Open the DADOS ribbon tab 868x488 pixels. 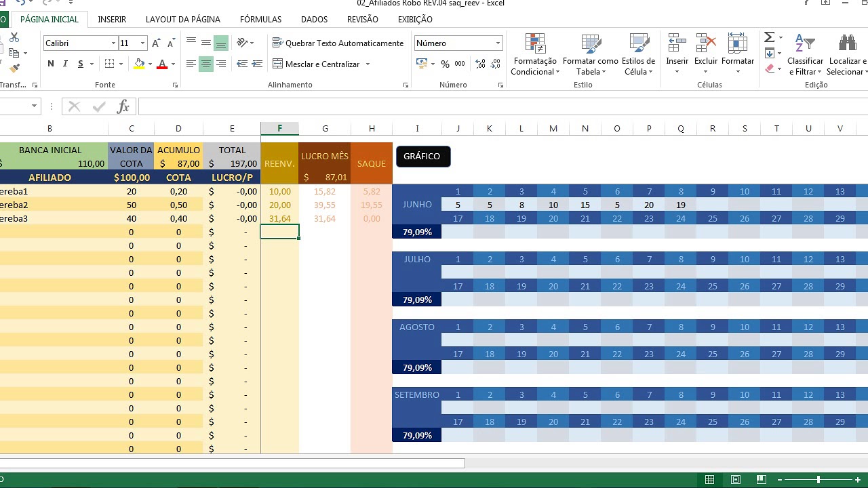(314, 20)
